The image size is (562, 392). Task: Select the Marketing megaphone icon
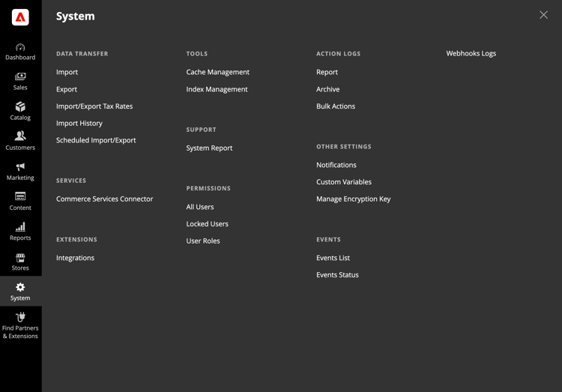(20, 167)
